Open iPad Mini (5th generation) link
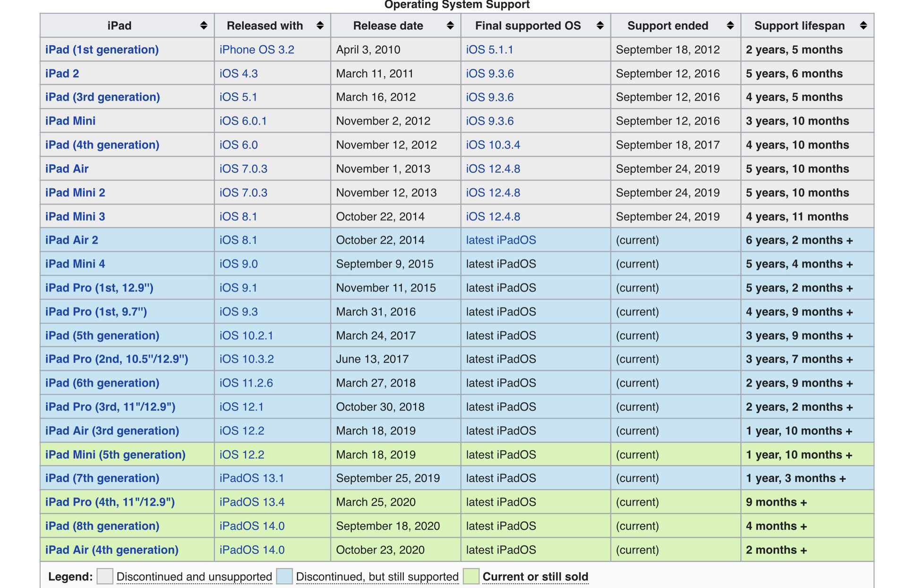 coord(115,454)
